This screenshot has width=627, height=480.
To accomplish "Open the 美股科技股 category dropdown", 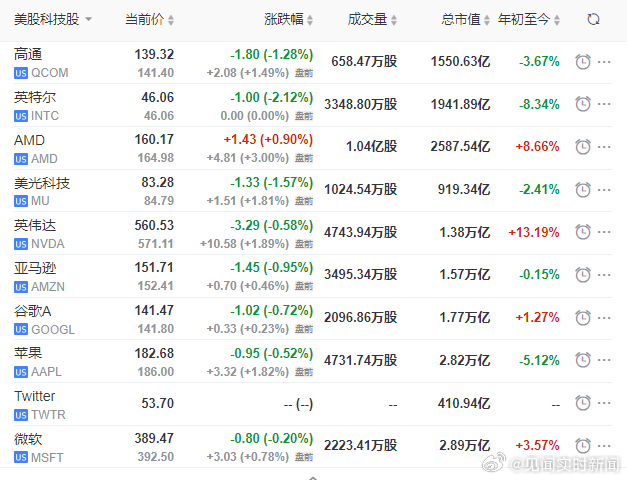I will point(53,19).
